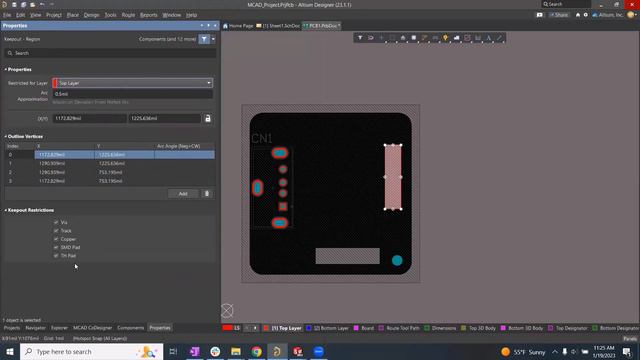Screen dimensions: 640x360
Task: Click the differential pair routing icon
Action: tap(435, 38)
